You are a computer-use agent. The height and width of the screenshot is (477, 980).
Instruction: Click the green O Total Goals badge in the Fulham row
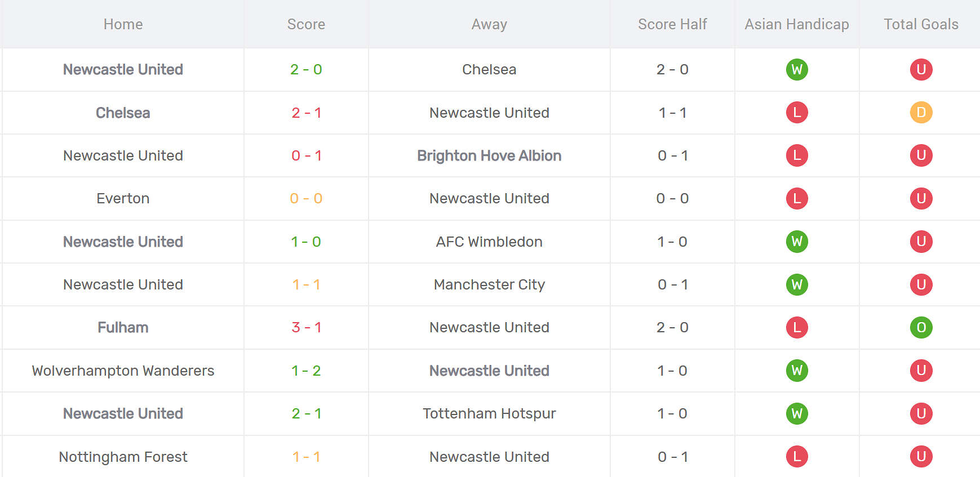(921, 327)
